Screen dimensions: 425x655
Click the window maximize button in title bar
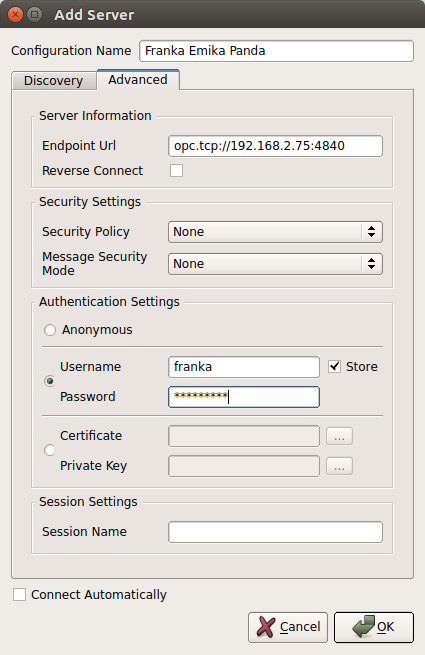(x=35, y=15)
